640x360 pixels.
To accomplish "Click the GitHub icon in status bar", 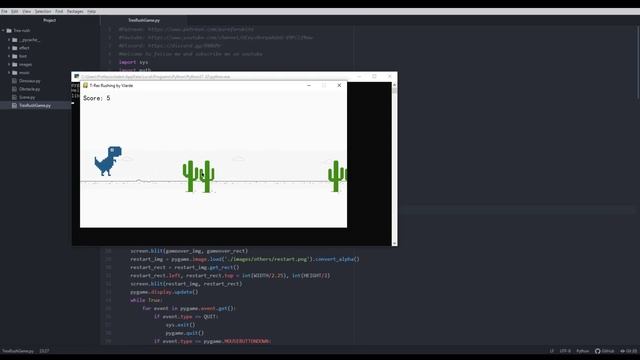I will [x=598, y=351].
